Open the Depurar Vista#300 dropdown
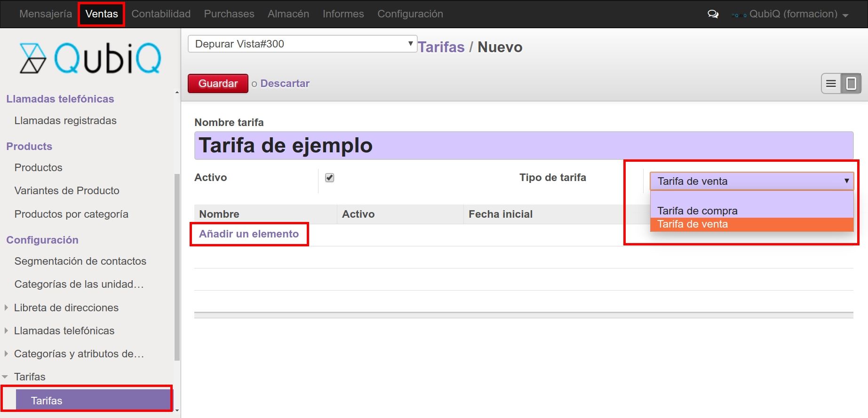Screen dimensions: 868x418 click(302, 44)
